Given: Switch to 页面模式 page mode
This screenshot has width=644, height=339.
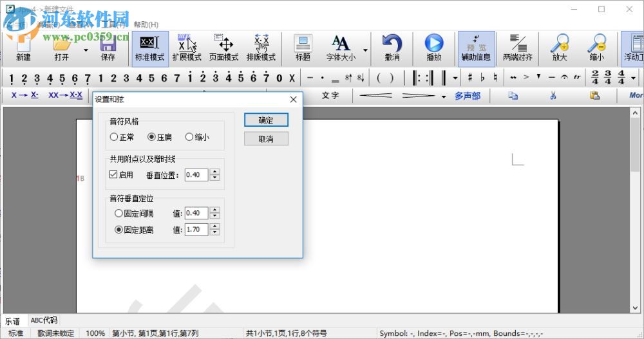Looking at the screenshot, I should pyautogui.click(x=224, y=48).
